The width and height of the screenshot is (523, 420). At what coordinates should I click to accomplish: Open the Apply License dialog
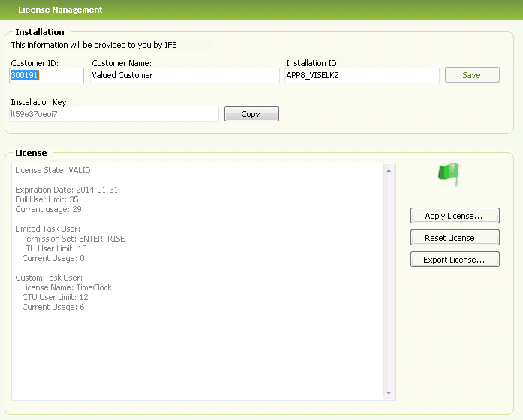[x=455, y=216]
